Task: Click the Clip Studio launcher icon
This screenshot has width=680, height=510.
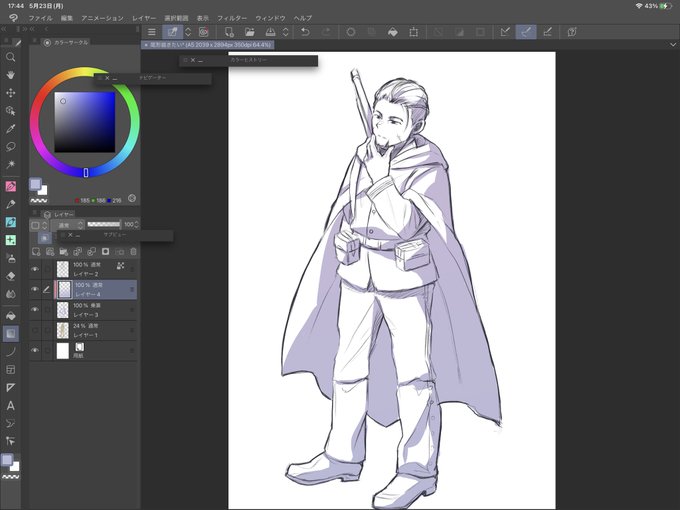Action: pyautogui.click(x=13, y=18)
